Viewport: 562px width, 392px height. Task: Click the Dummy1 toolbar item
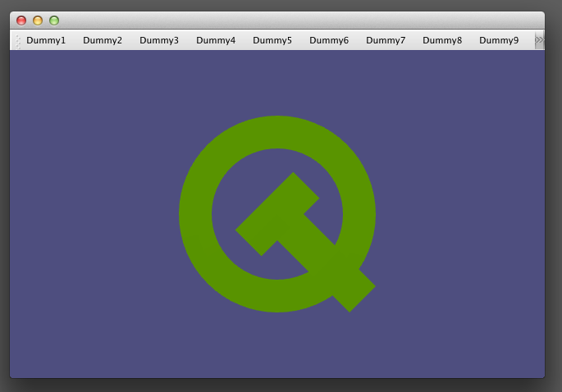pos(46,40)
